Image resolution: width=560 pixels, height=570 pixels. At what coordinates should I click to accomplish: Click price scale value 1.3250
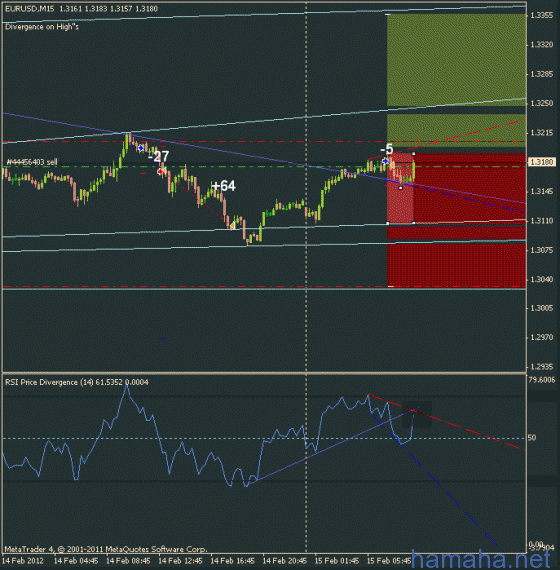click(542, 103)
